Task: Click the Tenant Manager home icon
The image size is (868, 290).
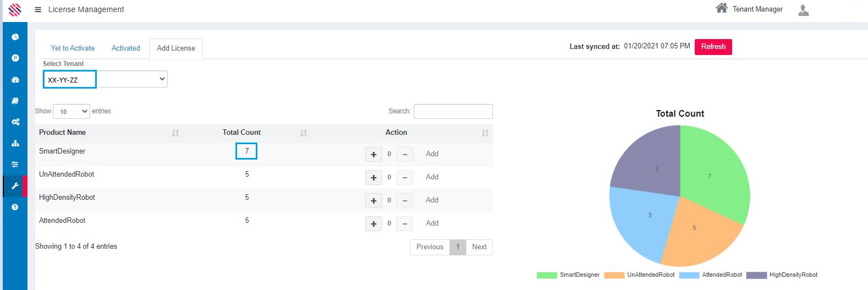Action: (721, 8)
